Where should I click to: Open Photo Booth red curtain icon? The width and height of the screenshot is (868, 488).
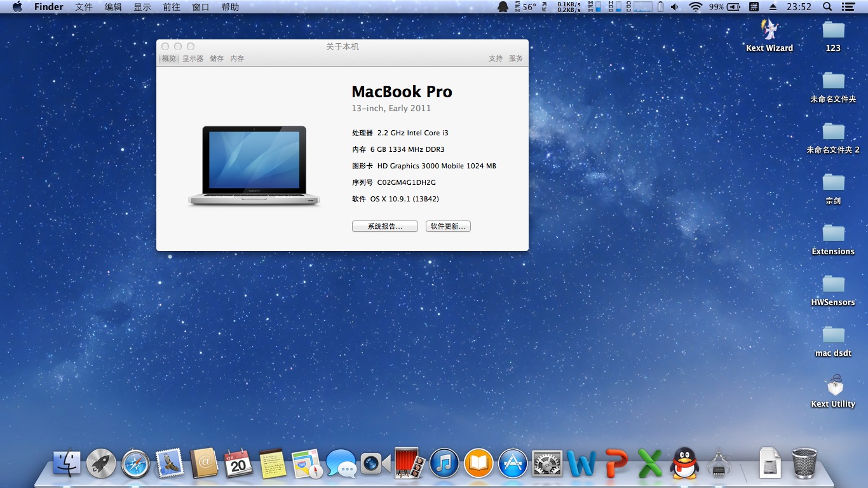[410, 463]
